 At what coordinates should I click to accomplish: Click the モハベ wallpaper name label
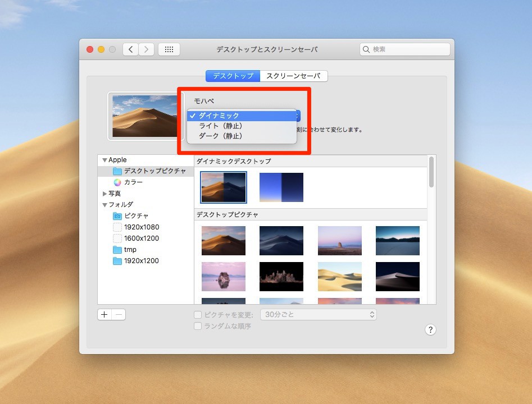coord(204,101)
